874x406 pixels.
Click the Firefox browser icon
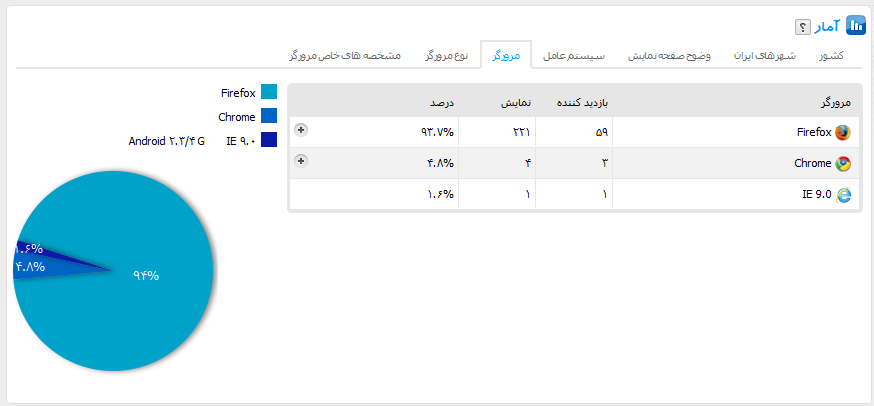tap(842, 132)
